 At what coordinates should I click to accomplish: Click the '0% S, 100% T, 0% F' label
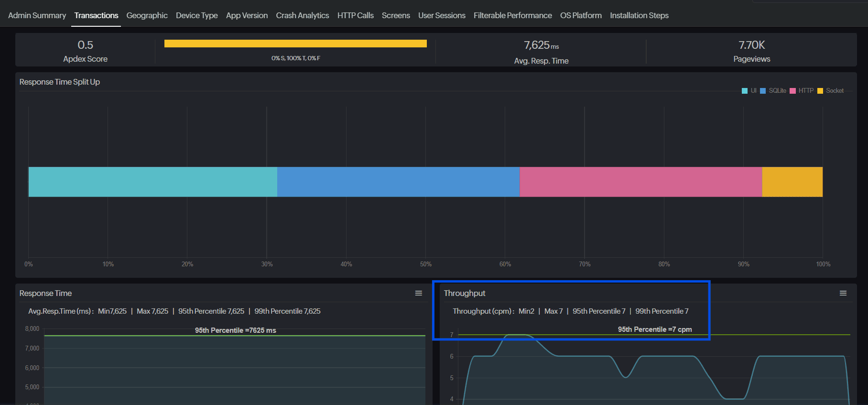(295, 58)
